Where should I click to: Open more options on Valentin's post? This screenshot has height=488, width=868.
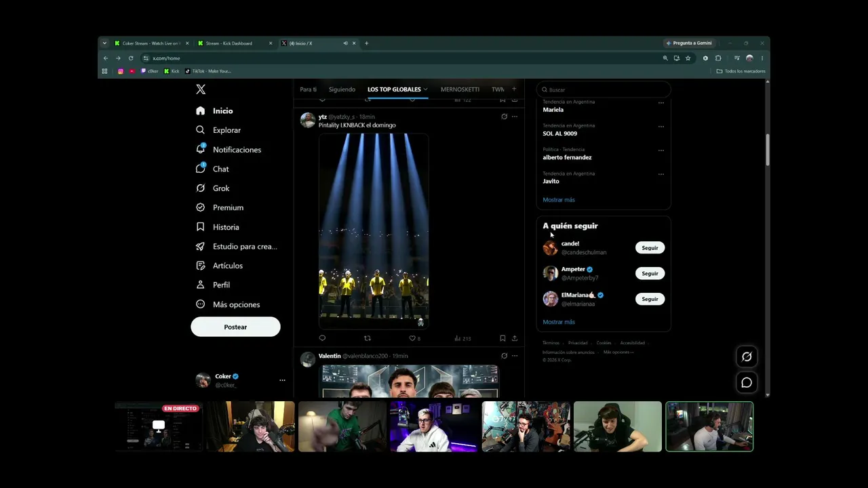515,356
